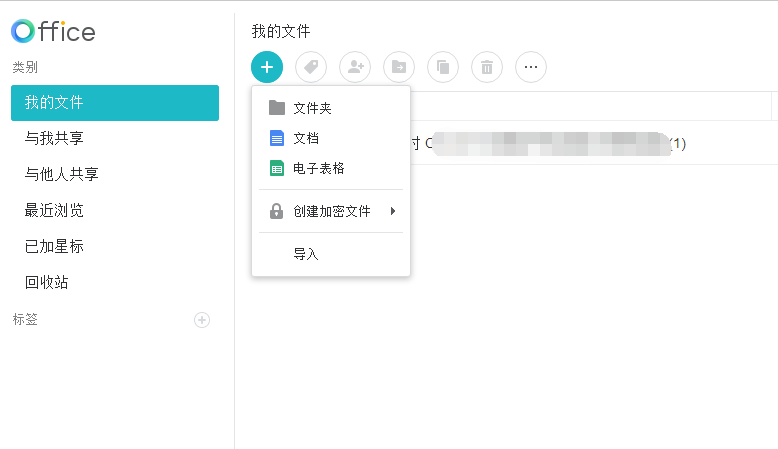This screenshot has width=778, height=449.
Task: Open the 回收站 recycle bin
Action: pos(47,282)
